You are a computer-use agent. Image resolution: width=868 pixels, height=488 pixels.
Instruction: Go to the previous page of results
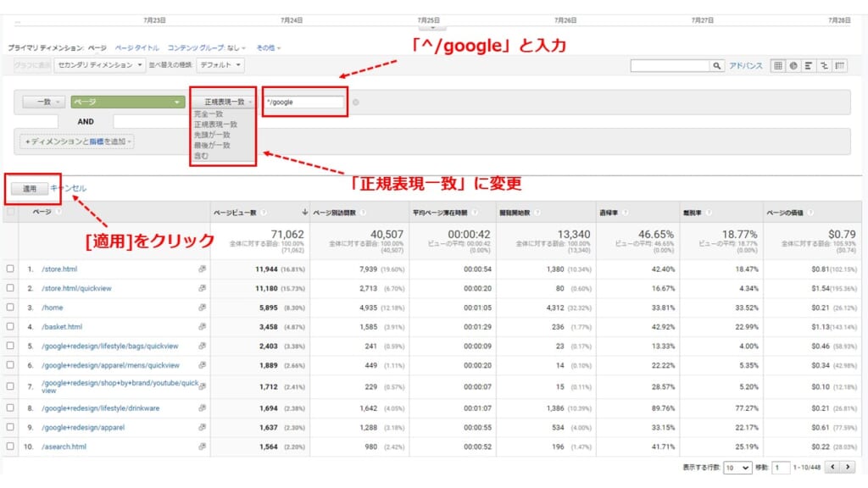pyautogui.click(x=832, y=468)
